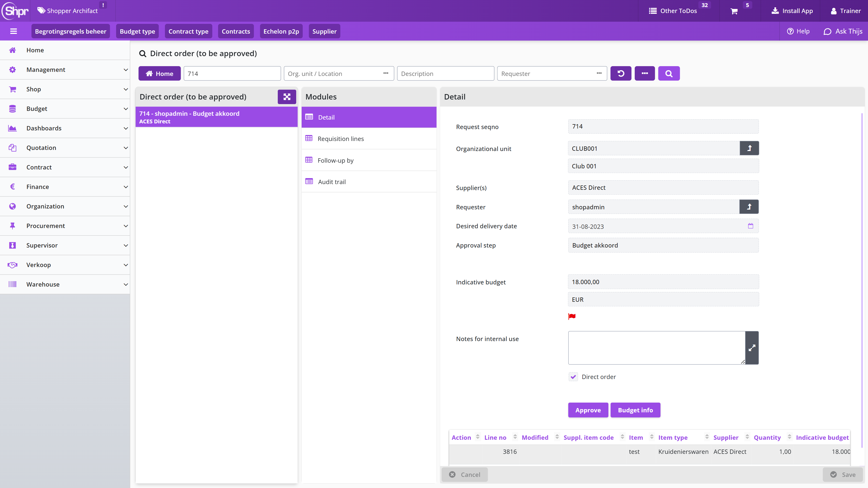Click the Save button
This screenshot has height=488, width=868.
(x=843, y=474)
